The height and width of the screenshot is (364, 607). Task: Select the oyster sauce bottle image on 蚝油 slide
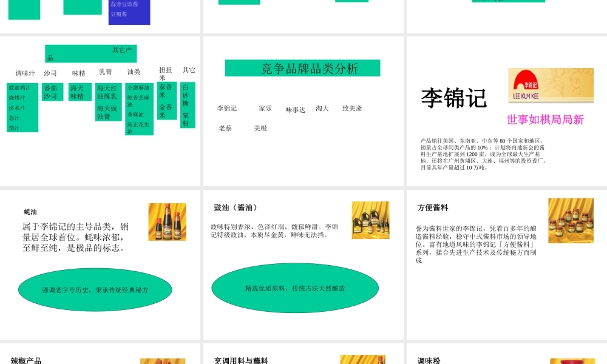[x=168, y=221]
